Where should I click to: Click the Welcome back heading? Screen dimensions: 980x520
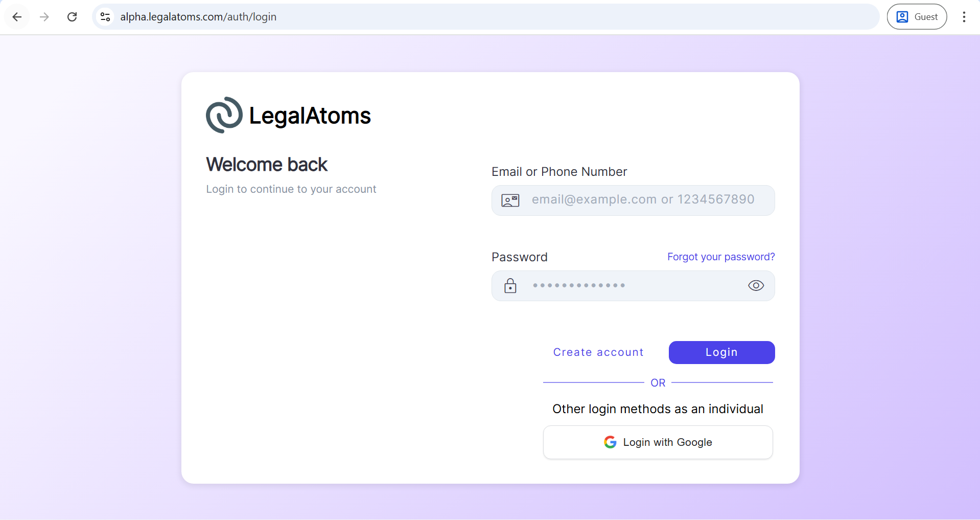(x=267, y=165)
